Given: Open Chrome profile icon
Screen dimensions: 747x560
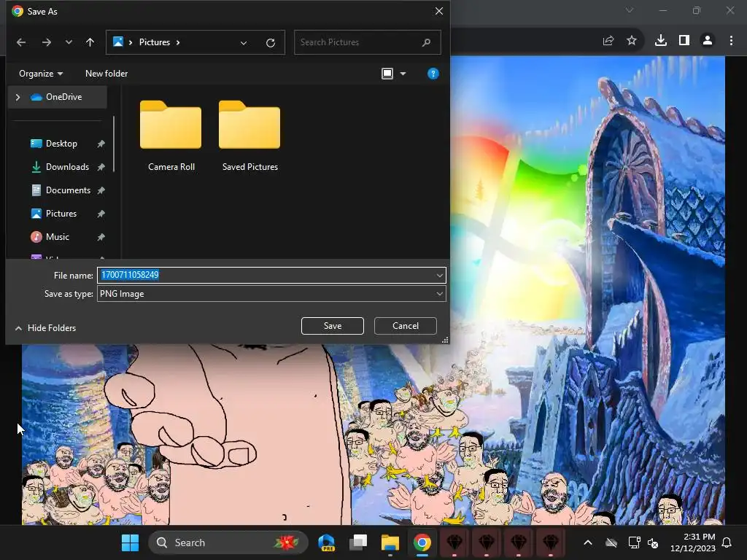Looking at the screenshot, I should click(x=708, y=41).
